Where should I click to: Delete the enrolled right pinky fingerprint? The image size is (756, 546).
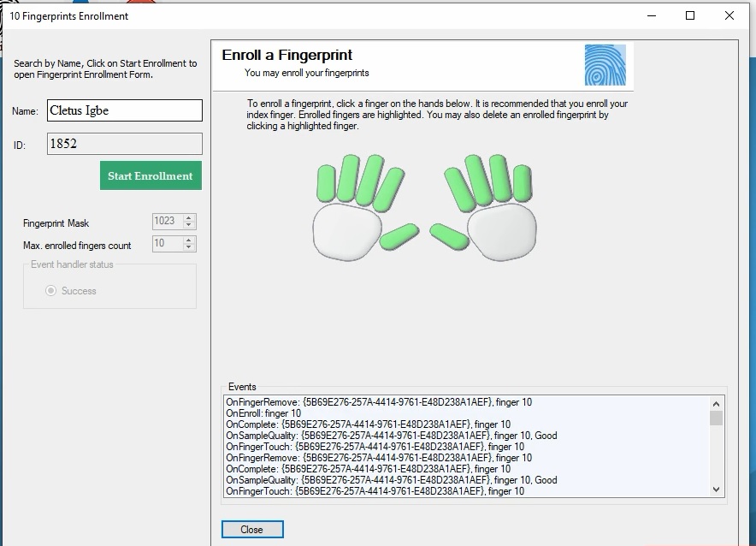pyautogui.click(x=521, y=184)
